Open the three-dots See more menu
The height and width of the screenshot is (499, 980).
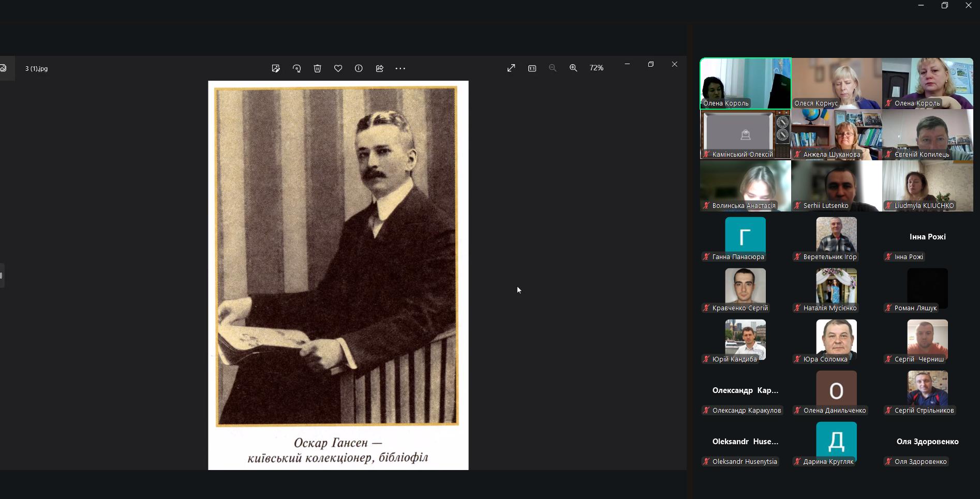pos(400,68)
